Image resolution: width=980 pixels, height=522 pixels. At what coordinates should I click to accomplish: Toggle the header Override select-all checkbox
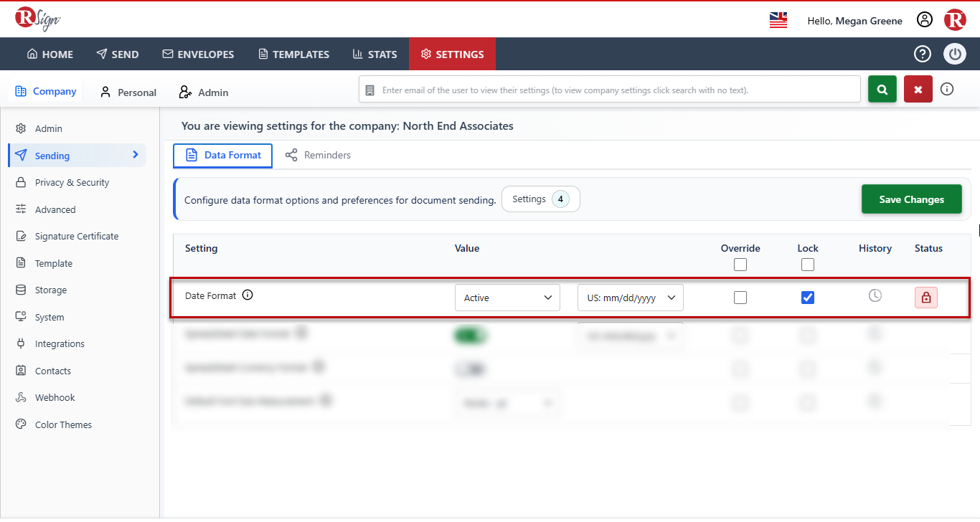pos(740,265)
